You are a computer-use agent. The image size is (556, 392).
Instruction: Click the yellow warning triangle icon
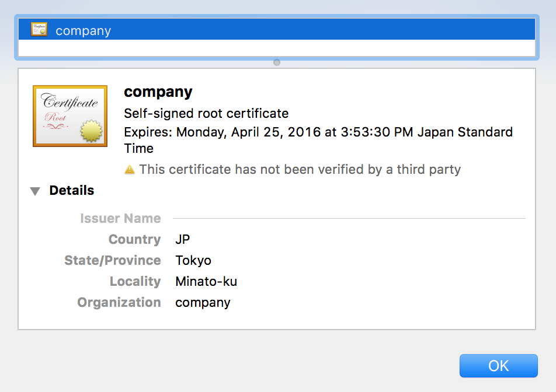(130, 170)
